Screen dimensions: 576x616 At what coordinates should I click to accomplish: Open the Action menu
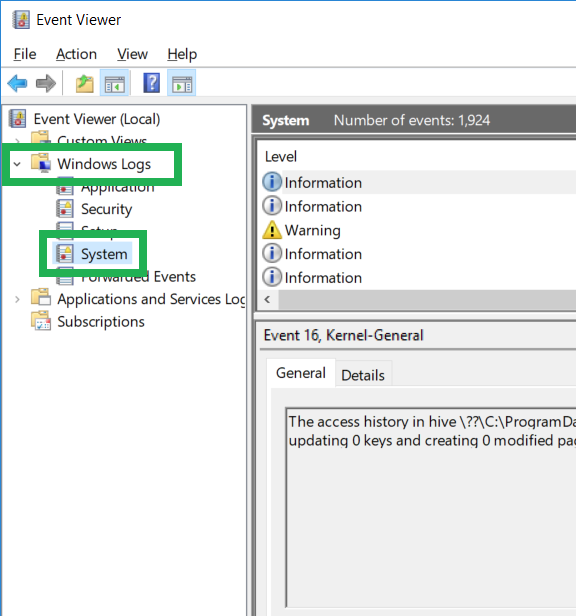click(76, 54)
